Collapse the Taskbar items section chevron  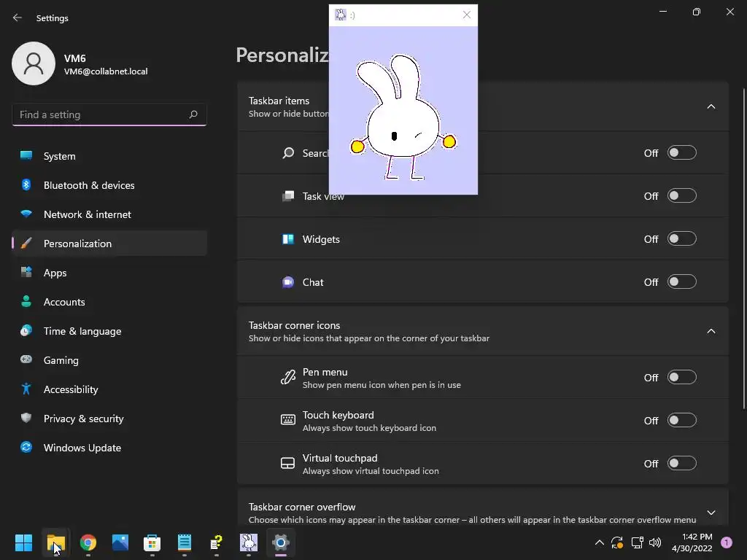711,106
